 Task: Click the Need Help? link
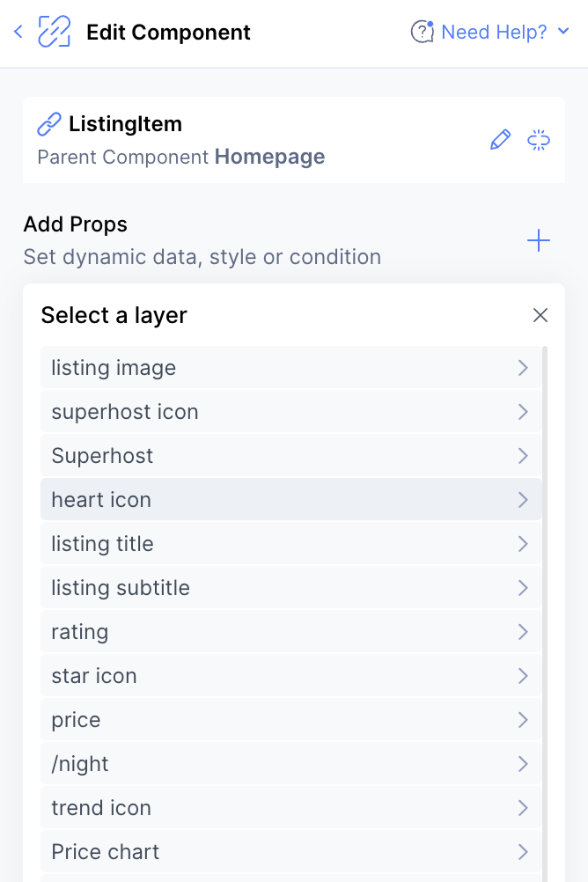pos(494,32)
